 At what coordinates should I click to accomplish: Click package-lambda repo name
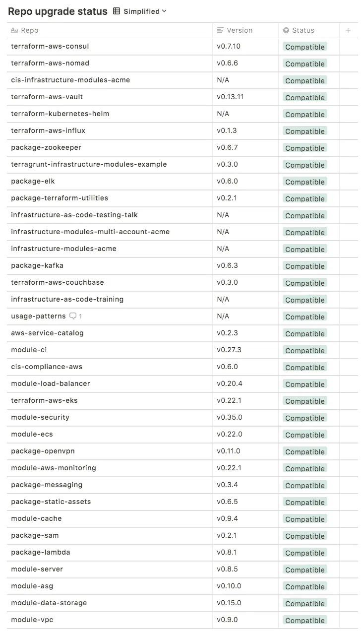click(41, 552)
